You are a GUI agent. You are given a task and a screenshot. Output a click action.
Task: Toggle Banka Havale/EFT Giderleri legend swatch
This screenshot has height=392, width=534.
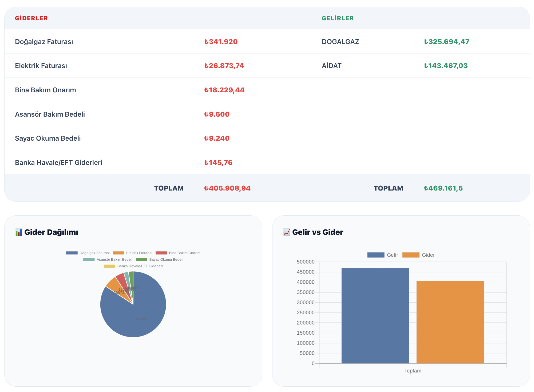coord(109,266)
